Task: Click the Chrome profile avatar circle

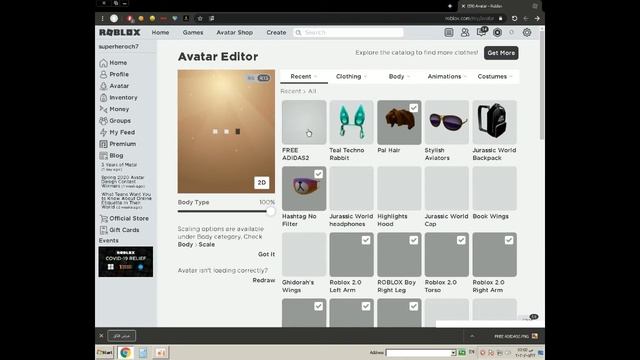Action: point(114,18)
